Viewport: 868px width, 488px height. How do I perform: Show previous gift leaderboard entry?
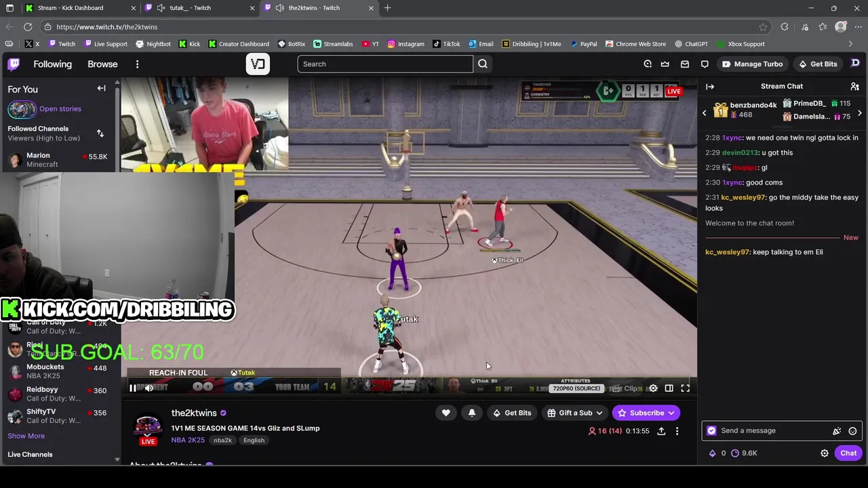(704, 113)
